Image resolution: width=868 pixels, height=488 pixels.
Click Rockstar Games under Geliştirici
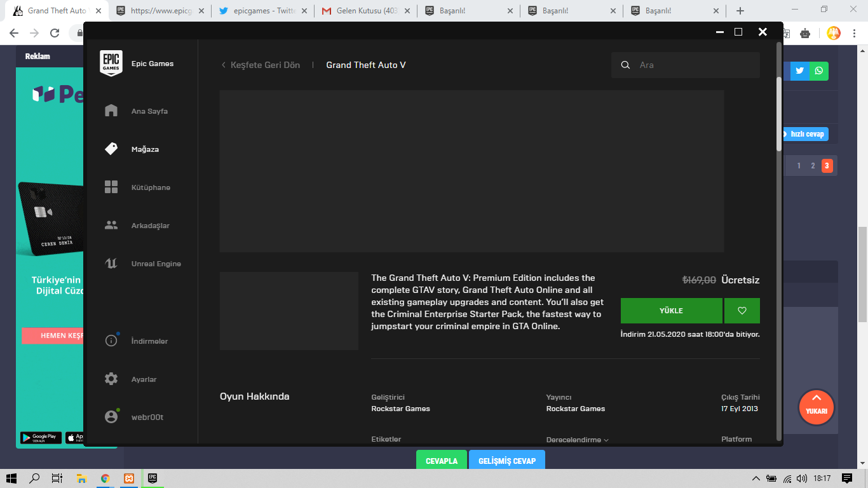(x=400, y=409)
